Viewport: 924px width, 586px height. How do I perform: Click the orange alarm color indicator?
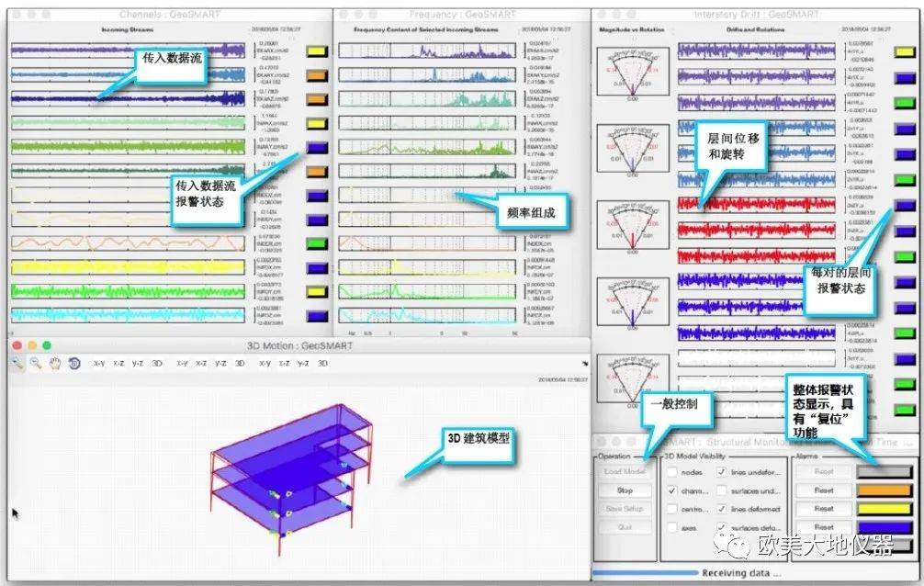pos(885,490)
